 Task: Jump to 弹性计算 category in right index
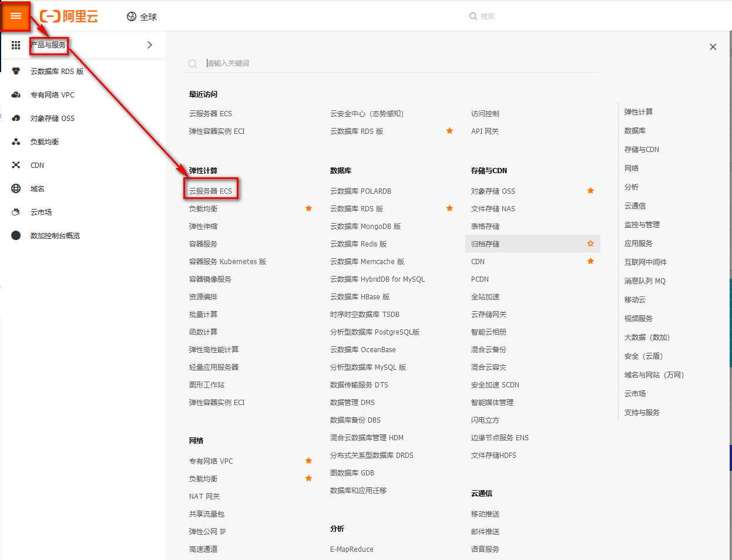(x=639, y=112)
